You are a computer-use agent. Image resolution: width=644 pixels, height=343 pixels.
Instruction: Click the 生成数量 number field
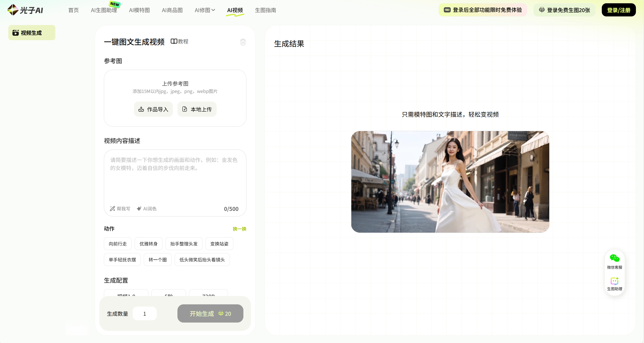tap(145, 314)
